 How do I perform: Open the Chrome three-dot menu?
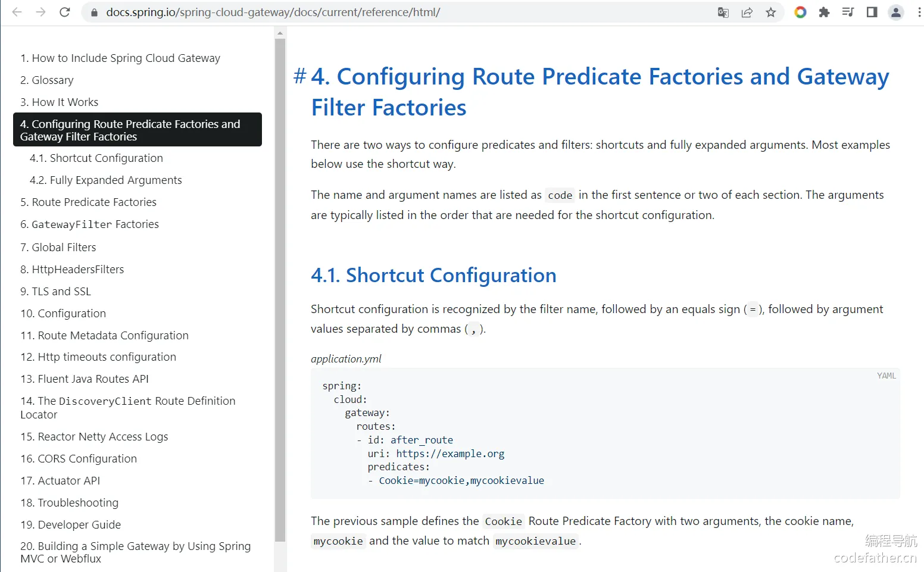[x=919, y=12]
